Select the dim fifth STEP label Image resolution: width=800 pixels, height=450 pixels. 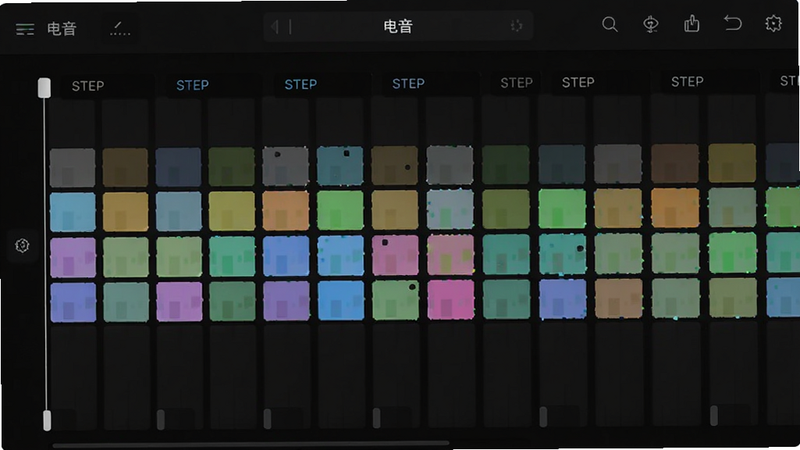[x=516, y=83]
